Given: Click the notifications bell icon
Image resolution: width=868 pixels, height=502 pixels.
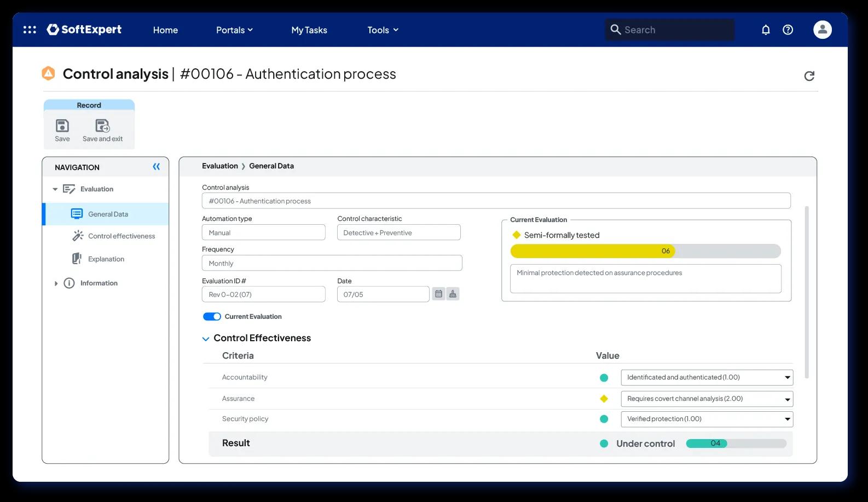Looking at the screenshot, I should tap(766, 30).
